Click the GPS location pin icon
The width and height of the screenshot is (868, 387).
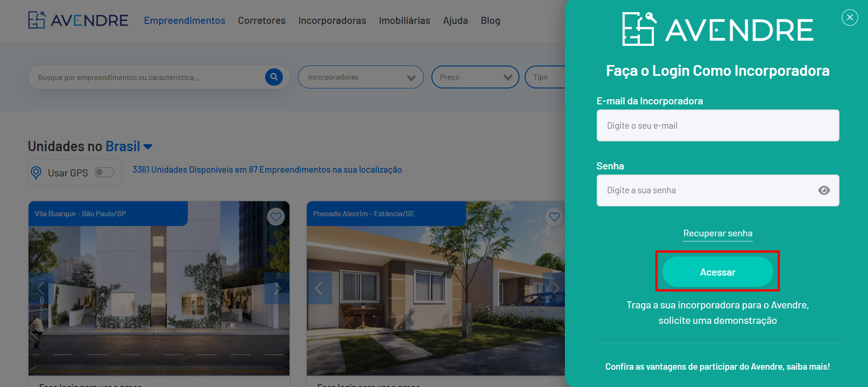(x=36, y=173)
